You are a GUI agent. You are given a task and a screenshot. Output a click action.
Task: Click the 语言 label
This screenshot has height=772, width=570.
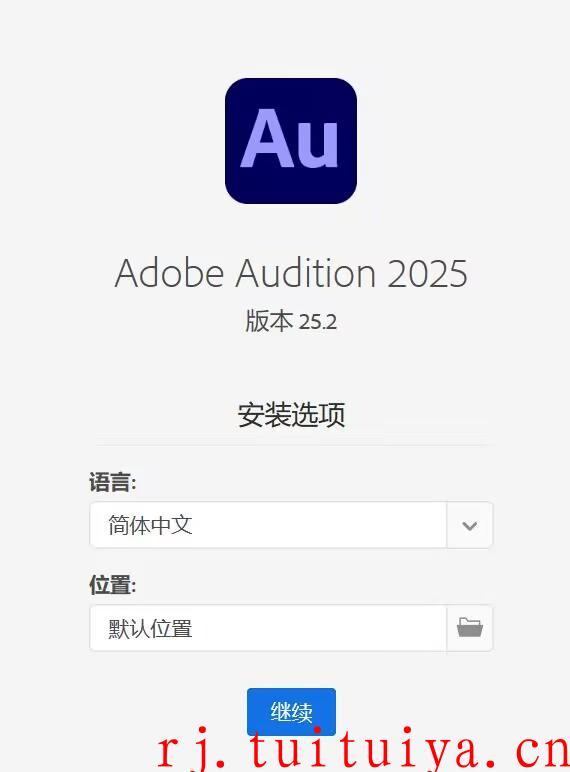113,482
